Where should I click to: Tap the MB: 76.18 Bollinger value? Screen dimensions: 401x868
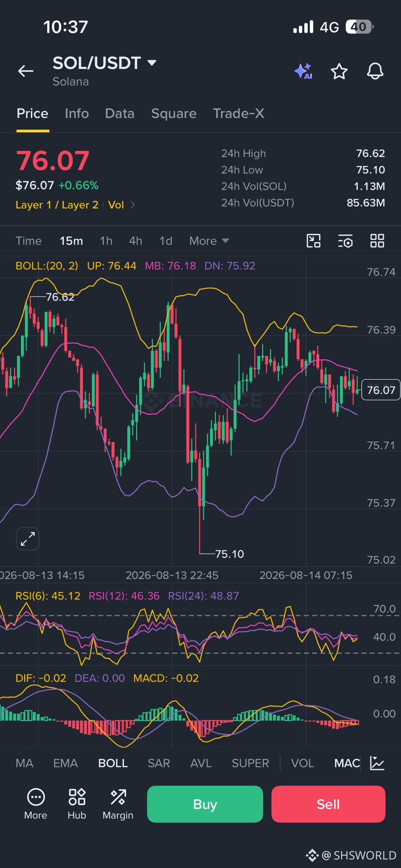point(170,266)
